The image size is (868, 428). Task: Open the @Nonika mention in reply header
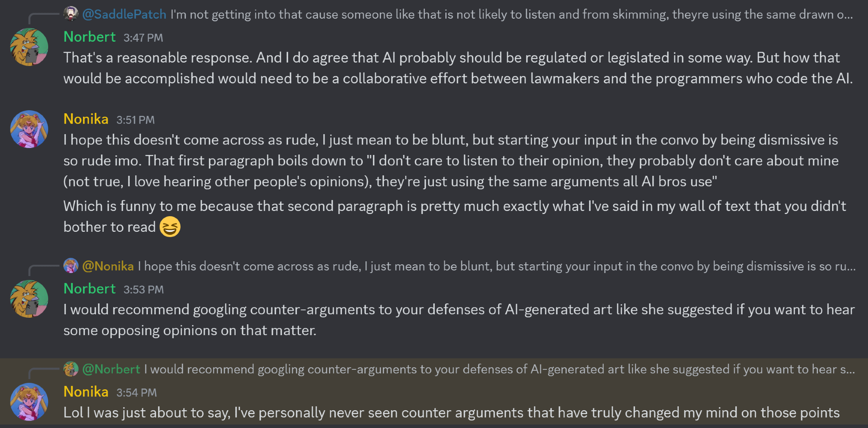pyautogui.click(x=108, y=266)
